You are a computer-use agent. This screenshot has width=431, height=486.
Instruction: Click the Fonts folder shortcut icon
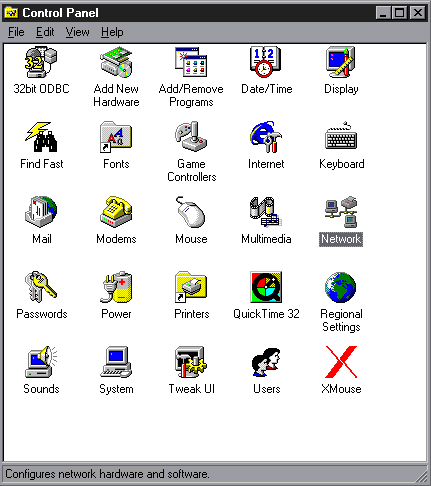[116, 137]
